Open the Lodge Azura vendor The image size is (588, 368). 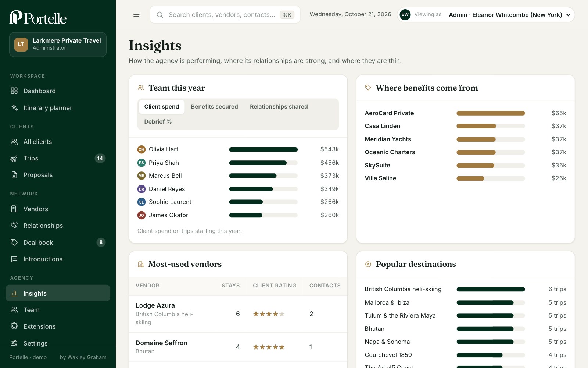[x=155, y=305]
